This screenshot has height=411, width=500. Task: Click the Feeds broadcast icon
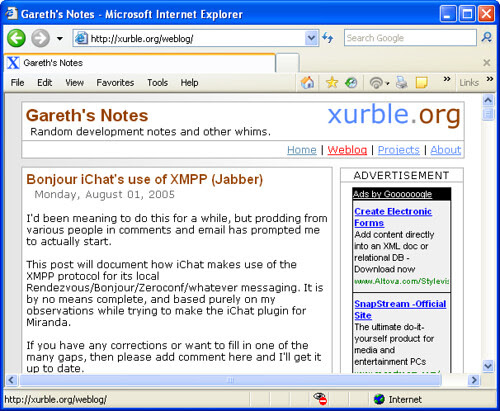[x=376, y=83]
